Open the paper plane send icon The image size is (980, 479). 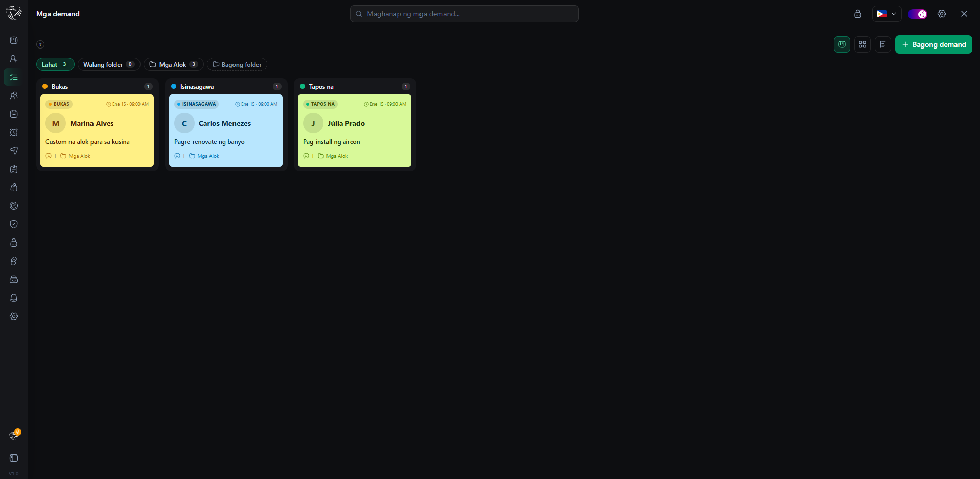point(14,151)
